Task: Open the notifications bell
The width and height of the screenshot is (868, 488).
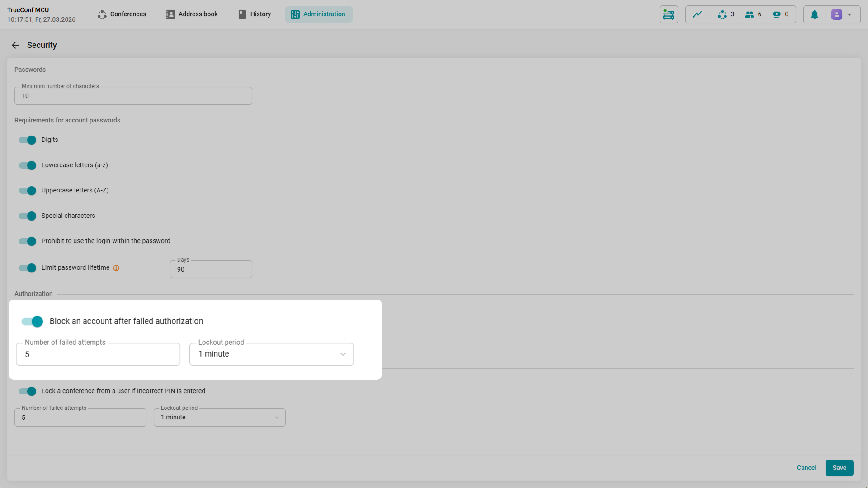Action: coord(814,14)
